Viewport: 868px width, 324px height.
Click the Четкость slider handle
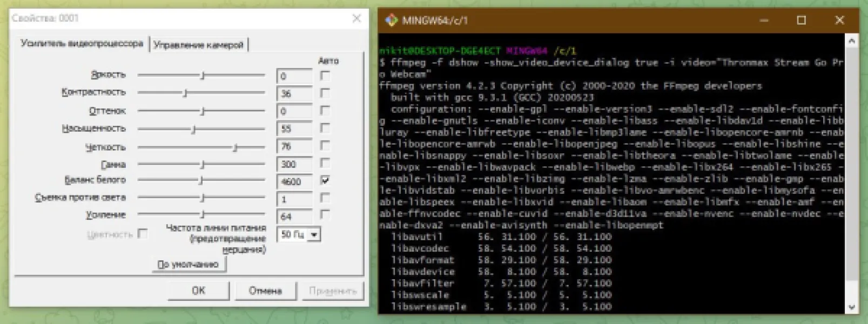(x=235, y=147)
